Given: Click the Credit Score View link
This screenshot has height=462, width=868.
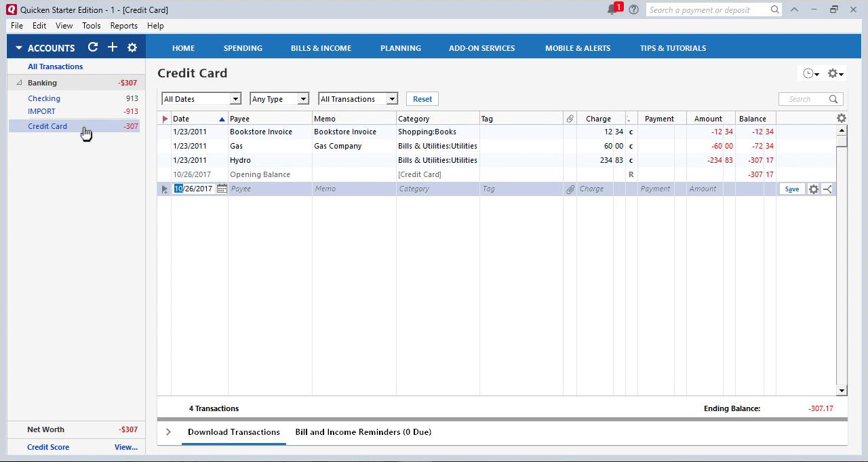Looking at the screenshot, I should [126, 447].
